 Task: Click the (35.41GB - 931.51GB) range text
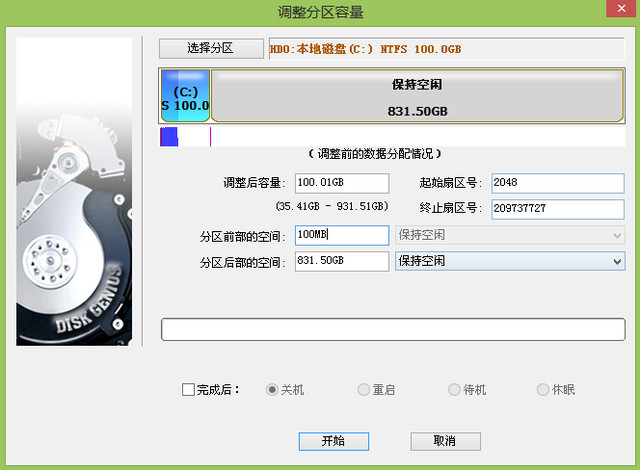click(x=332, y=206)
